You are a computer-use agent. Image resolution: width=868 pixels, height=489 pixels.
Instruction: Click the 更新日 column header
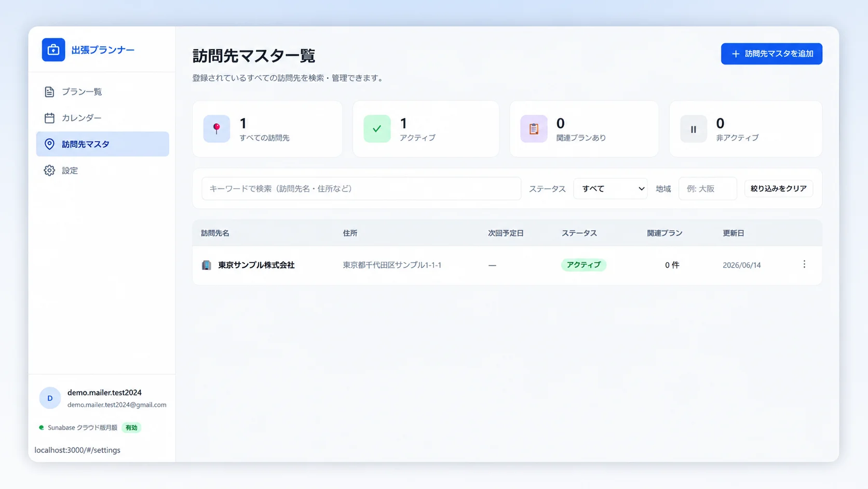(734, 233)
